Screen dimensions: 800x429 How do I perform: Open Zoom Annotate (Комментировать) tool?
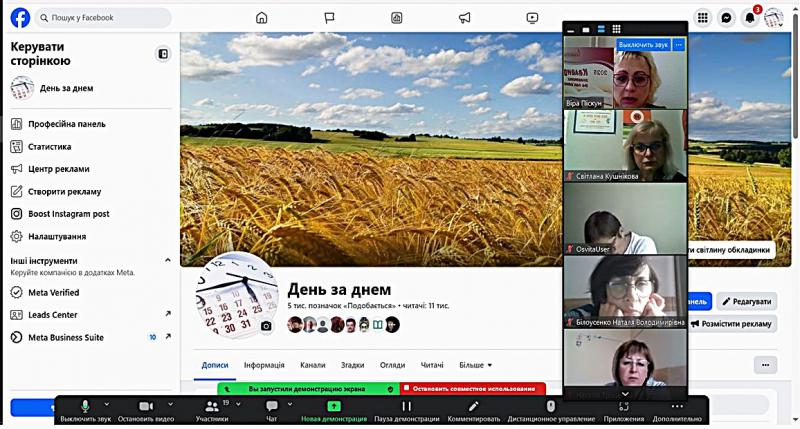pos(473,411)
